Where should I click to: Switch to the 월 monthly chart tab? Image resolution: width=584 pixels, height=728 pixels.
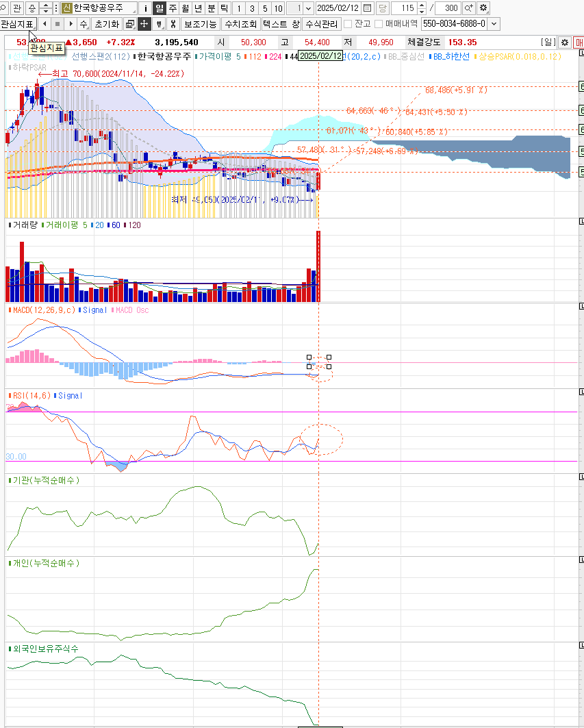[185, 8]
